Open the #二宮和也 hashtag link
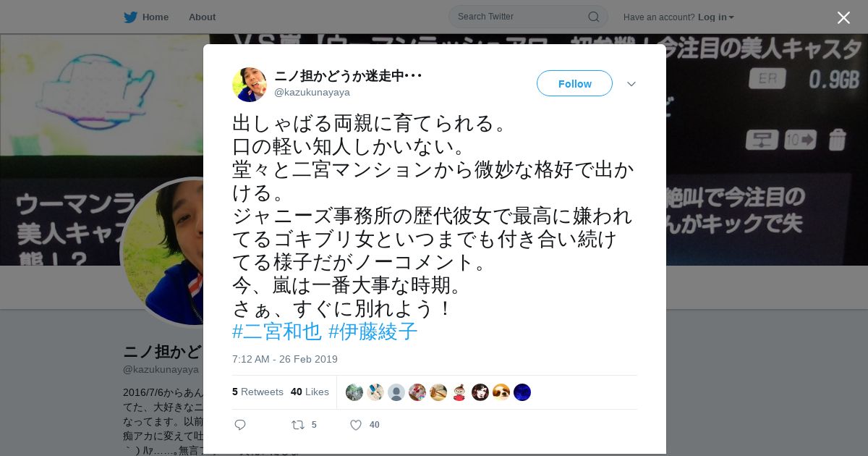 pyautogui.click(x=277, y=332)
